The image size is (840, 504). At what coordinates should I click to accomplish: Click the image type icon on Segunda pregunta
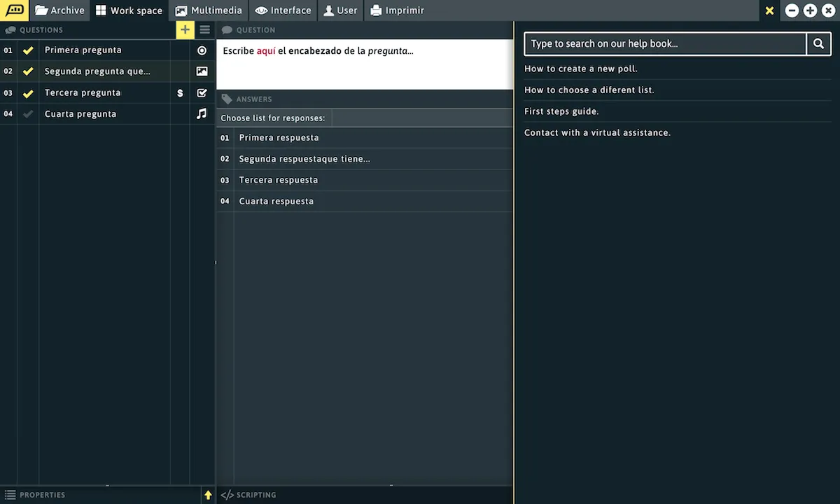[202, 71]
